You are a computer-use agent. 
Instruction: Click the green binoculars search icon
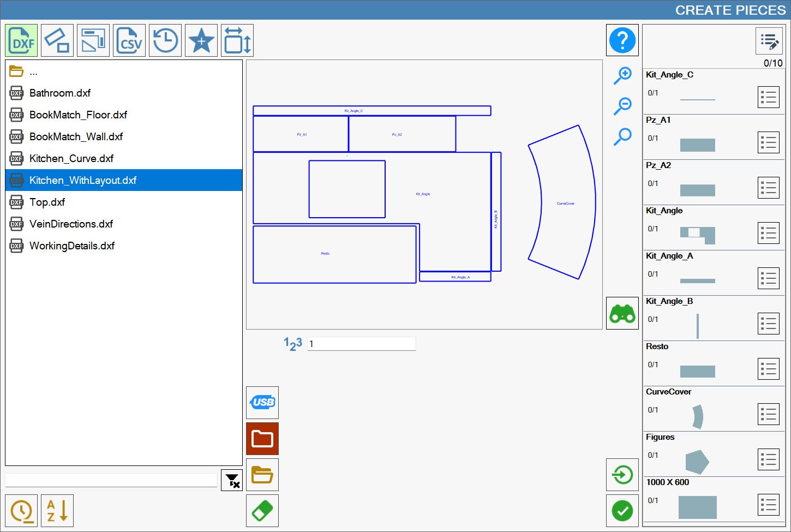pos(622,313)
